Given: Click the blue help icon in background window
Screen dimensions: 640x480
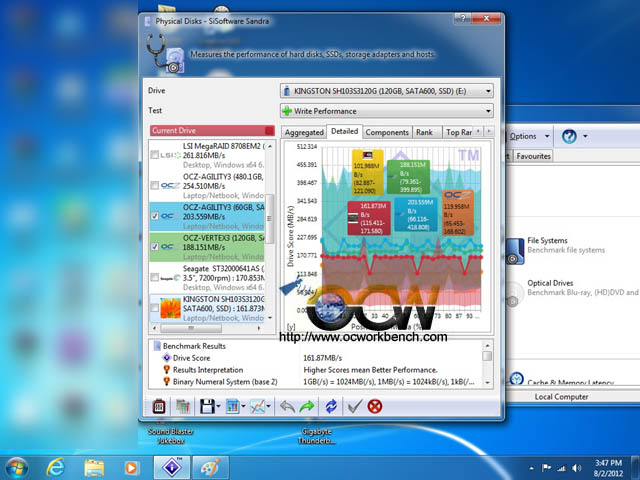Looking at the screenshot, I should 569,136.
